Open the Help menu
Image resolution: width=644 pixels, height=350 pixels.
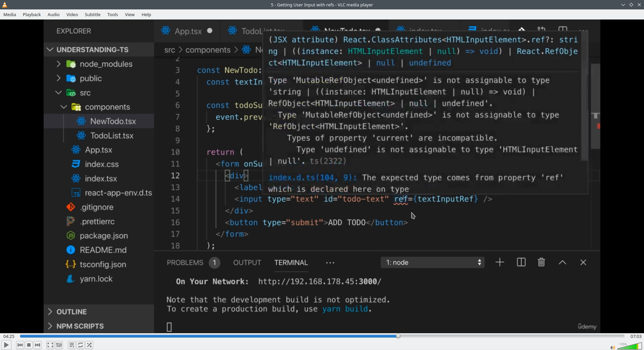click(x=146, y=14)
